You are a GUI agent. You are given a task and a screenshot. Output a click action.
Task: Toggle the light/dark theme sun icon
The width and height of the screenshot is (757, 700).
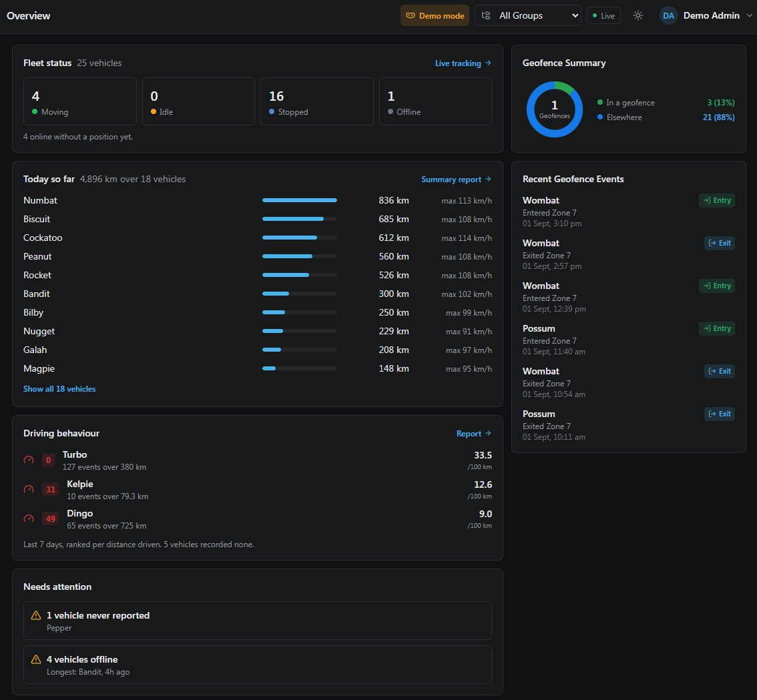click(638, 15)
